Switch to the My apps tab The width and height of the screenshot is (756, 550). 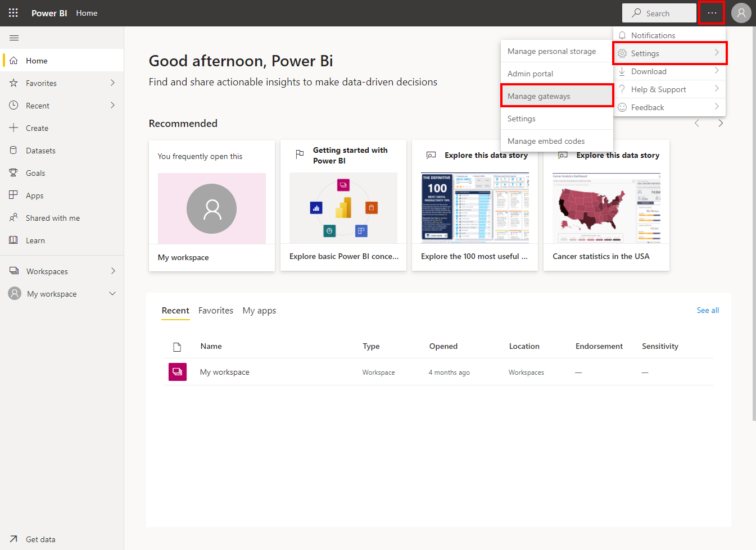point(259,311)
